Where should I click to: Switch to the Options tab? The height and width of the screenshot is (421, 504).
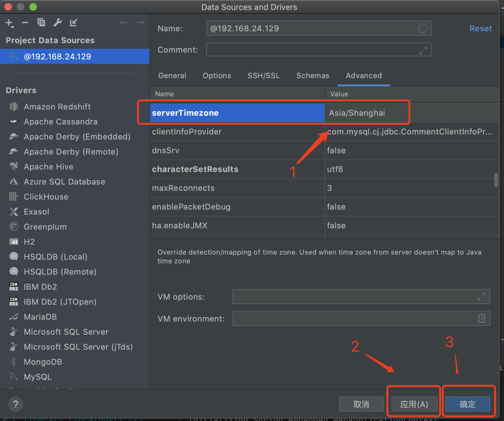pyautogui.click(x=217, y=76)
